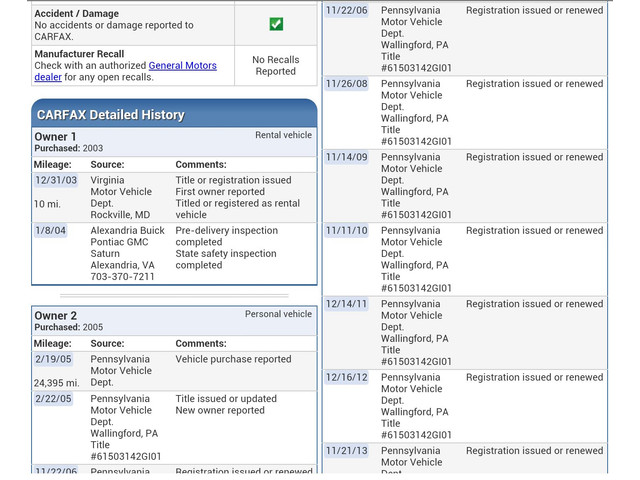This screenshot has width=640, height=480.
Task: Click the green no-accidents checkmark icon
Action: tap(276, 23)
